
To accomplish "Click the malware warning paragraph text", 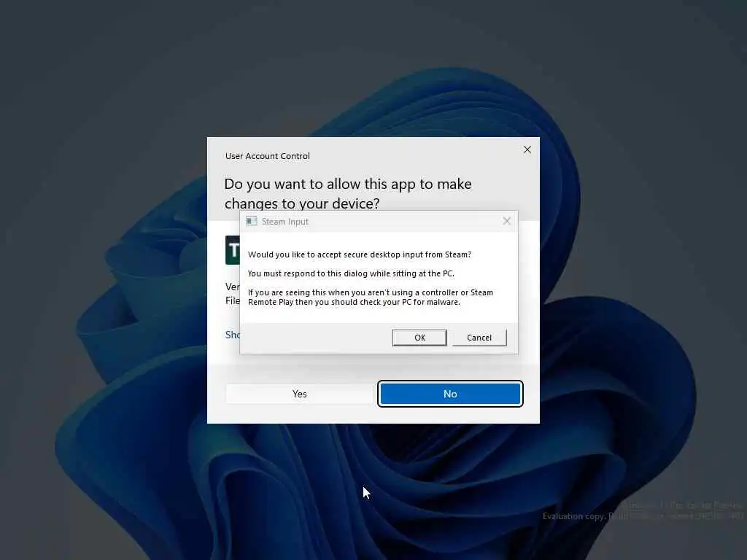I will (371, 297).
